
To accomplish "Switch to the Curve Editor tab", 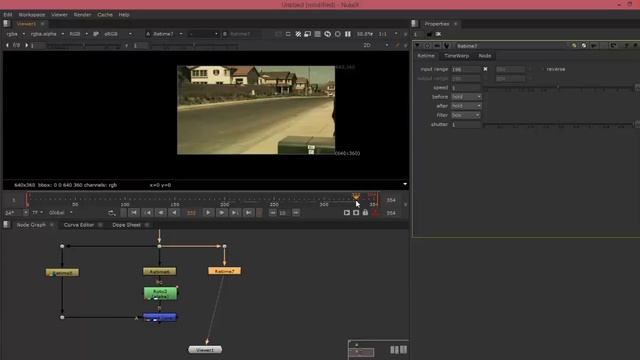I will 79,225.
